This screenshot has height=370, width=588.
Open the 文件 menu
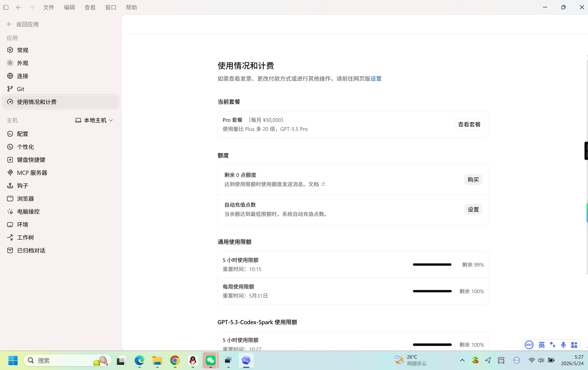pos(48,7)
